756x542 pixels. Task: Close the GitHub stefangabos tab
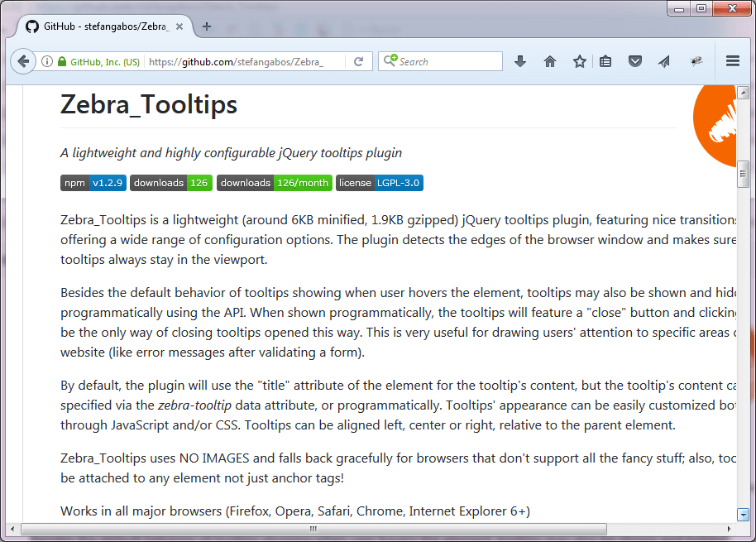(x=179, y=26)
